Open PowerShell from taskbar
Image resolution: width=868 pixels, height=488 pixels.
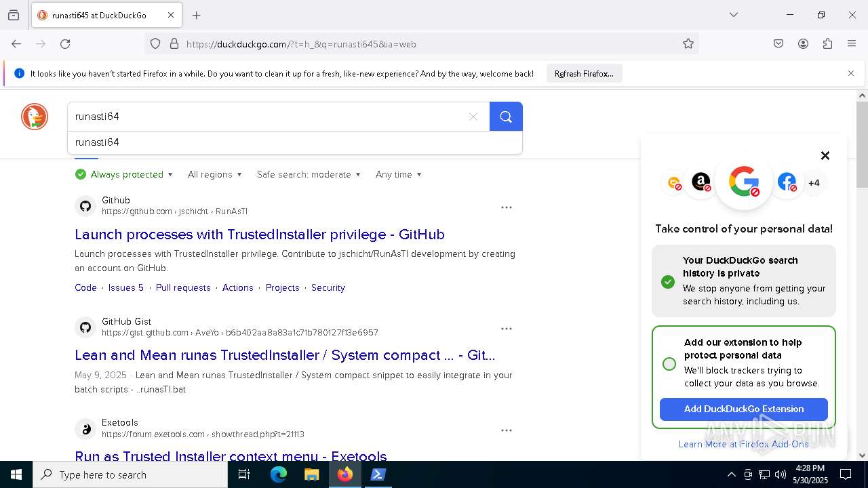pos(378,474)
